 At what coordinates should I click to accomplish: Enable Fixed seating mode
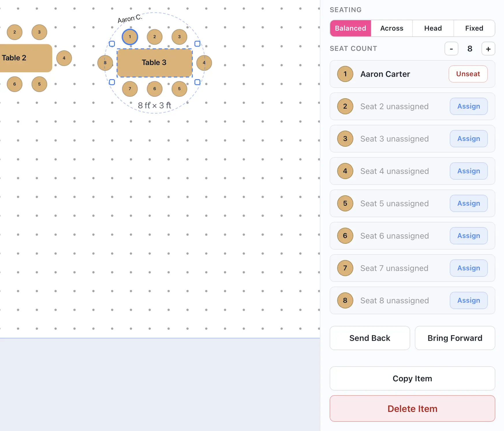[474, 28]
